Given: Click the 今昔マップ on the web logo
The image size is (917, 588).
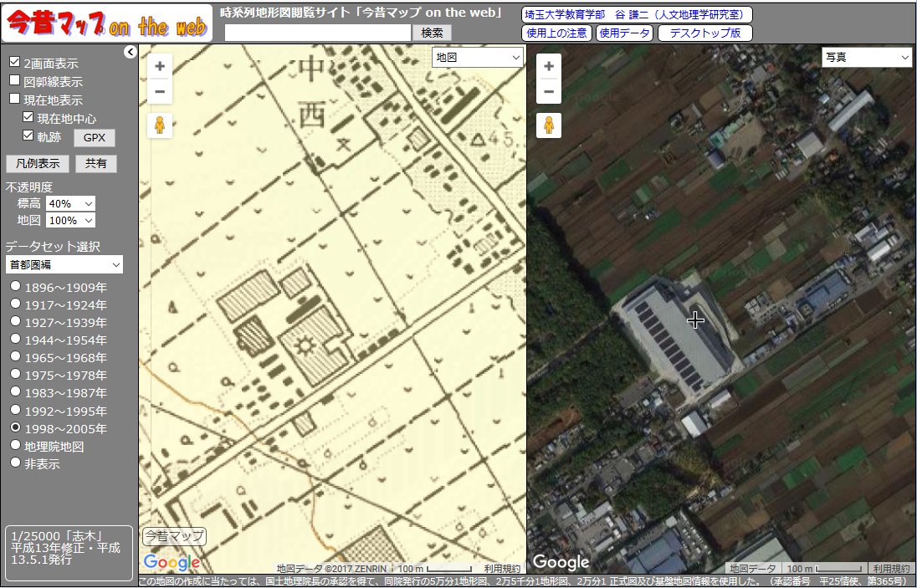Looking at the screenshot, I should coord(107,23).
